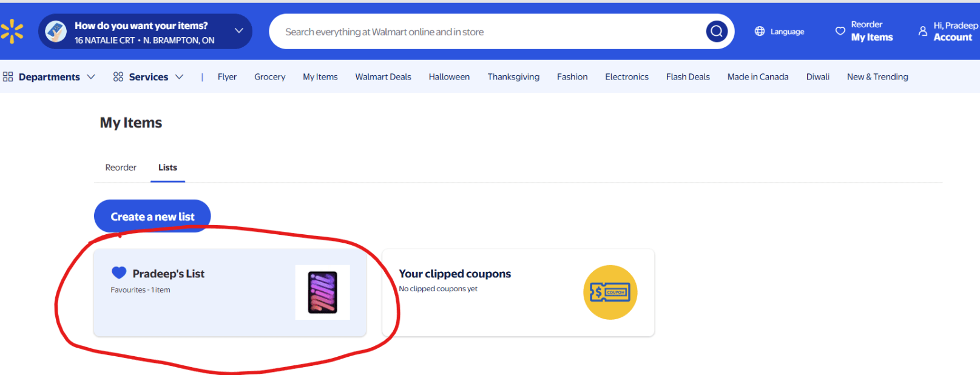This screenshot has width=980, height=375.
Task: Expand the Departments dropdown arrow
Action: point(91,77)
